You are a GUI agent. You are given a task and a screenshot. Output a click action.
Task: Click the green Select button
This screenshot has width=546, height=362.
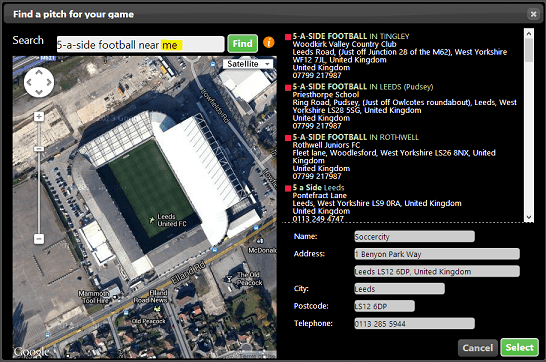point(520,347)
